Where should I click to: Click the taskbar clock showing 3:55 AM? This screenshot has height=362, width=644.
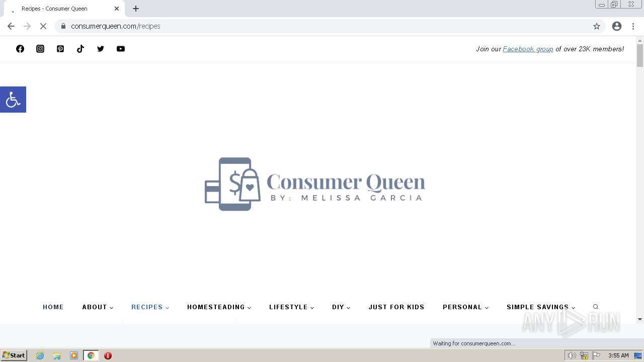tap(618, 355)
